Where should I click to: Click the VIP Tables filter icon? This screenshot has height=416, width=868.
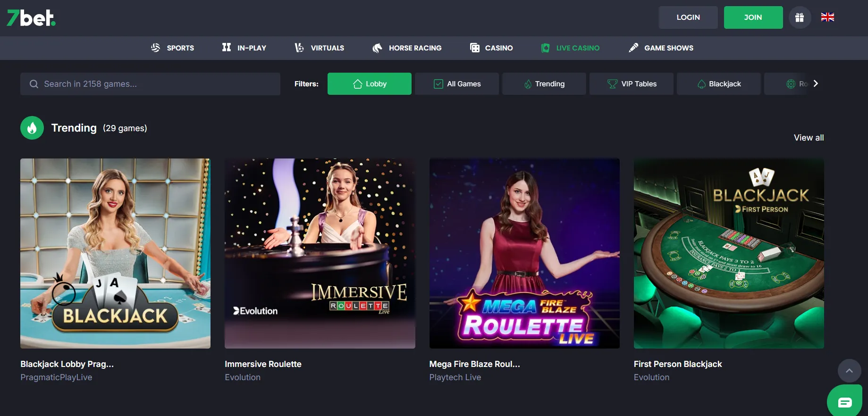612,84
